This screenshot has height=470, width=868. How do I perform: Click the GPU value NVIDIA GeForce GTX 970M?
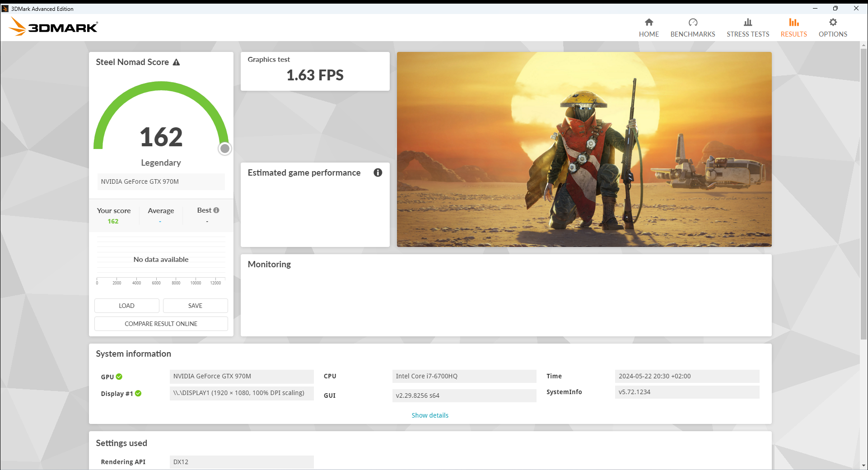point(242,376)
